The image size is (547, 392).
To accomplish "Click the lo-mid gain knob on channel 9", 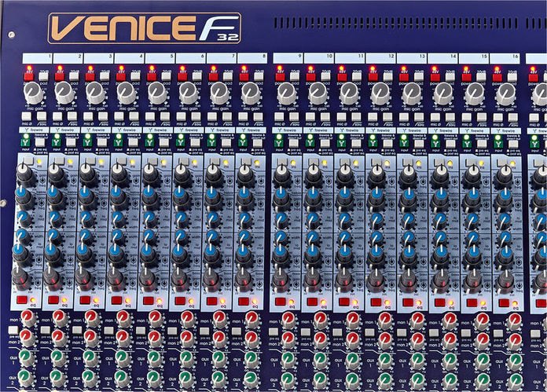I will click(281, 255).
